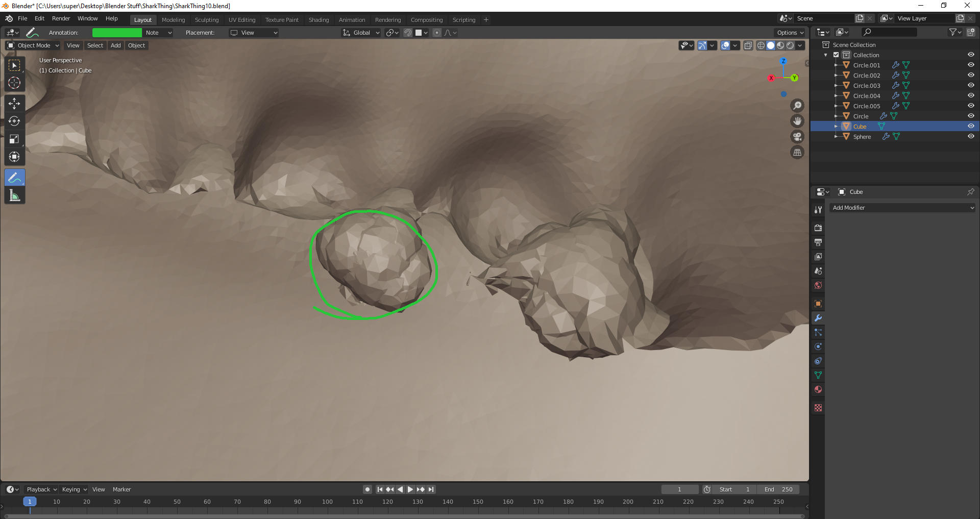Screen dimensions: 980x519
Task: Toggle the Collection checkbox in outliner
Action: (x=836, y=55)
